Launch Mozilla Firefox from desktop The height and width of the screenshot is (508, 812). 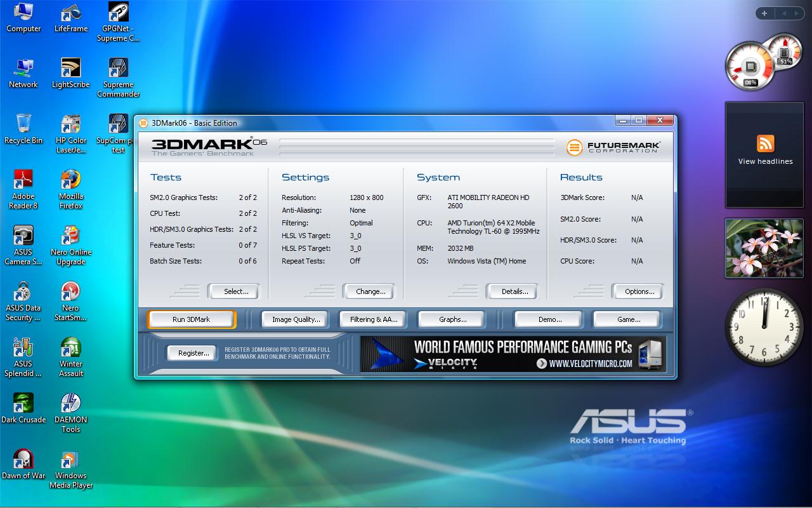[70, 189]
